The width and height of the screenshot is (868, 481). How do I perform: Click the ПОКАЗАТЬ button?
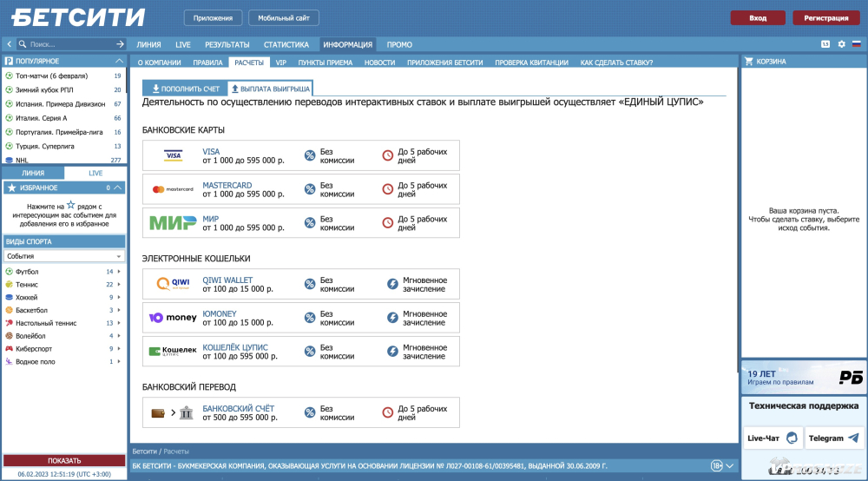click(x=64, y=460)
